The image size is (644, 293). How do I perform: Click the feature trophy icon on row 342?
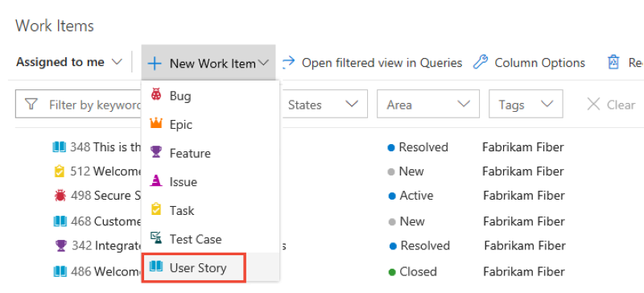tap(61, 246)
